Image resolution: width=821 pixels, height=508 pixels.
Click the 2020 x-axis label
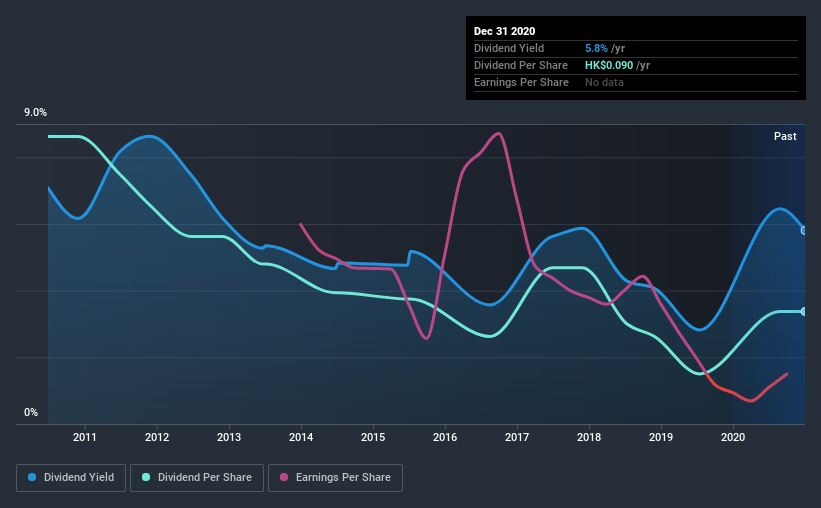coord(733,437)
